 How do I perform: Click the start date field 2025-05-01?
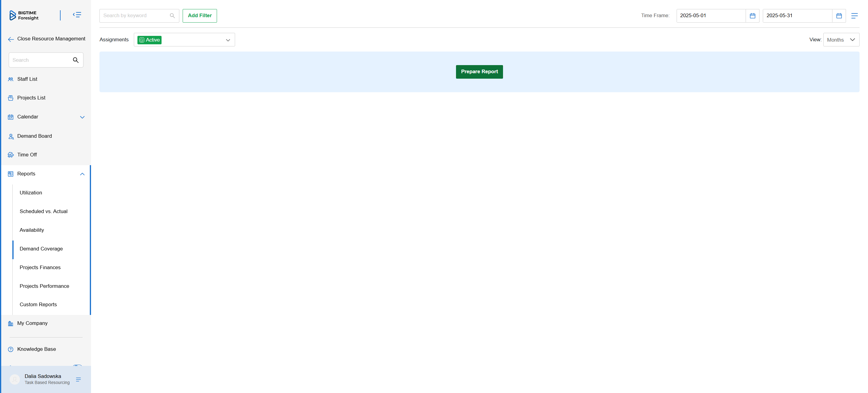click(x=711, y=16)
